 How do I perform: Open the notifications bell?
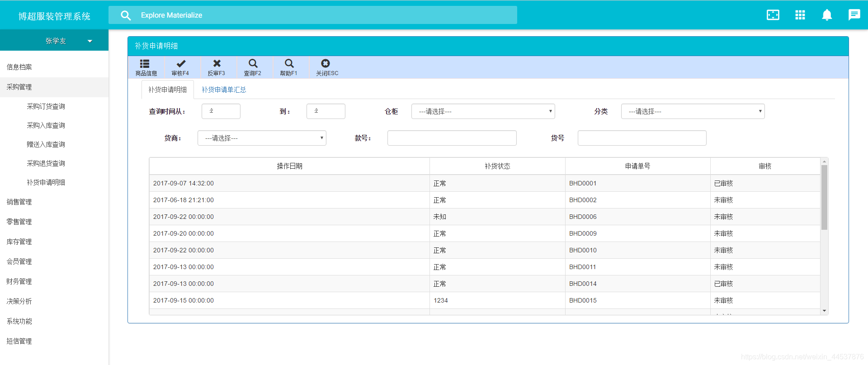pyautogui.click(x=827, y=15)
